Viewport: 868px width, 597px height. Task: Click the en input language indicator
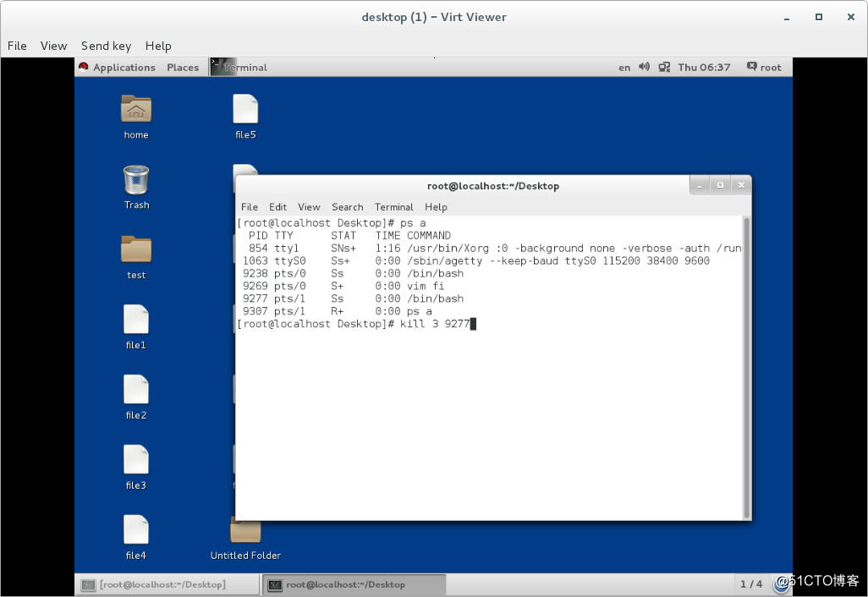[624, 68]
